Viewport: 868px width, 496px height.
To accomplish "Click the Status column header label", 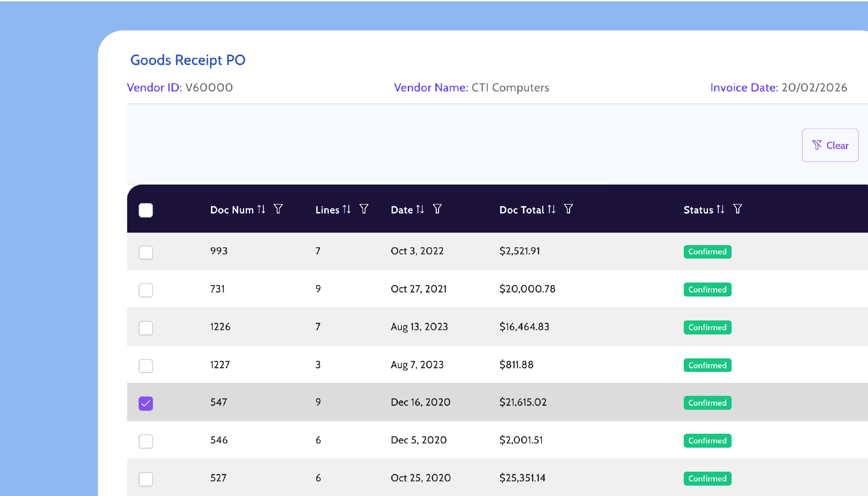I will coord(698,210).
